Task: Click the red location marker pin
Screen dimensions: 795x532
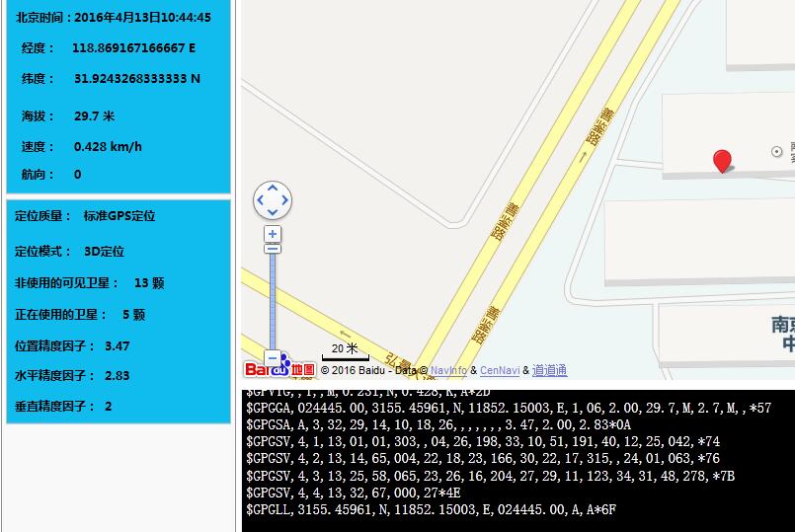Action: pos(722,161)
